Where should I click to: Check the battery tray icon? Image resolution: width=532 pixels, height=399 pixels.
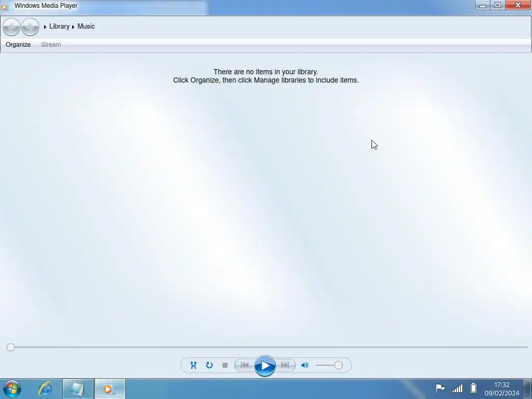point(474,388)
